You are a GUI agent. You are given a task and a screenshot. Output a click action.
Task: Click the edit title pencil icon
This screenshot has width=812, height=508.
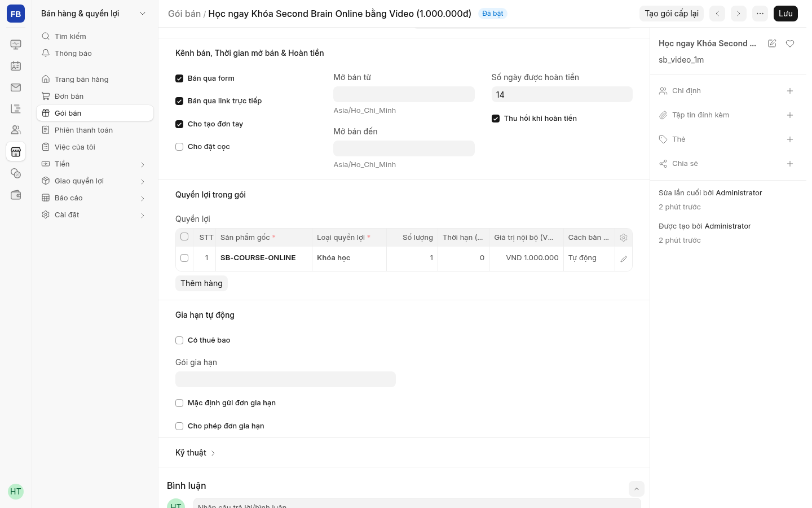point(772,43)
